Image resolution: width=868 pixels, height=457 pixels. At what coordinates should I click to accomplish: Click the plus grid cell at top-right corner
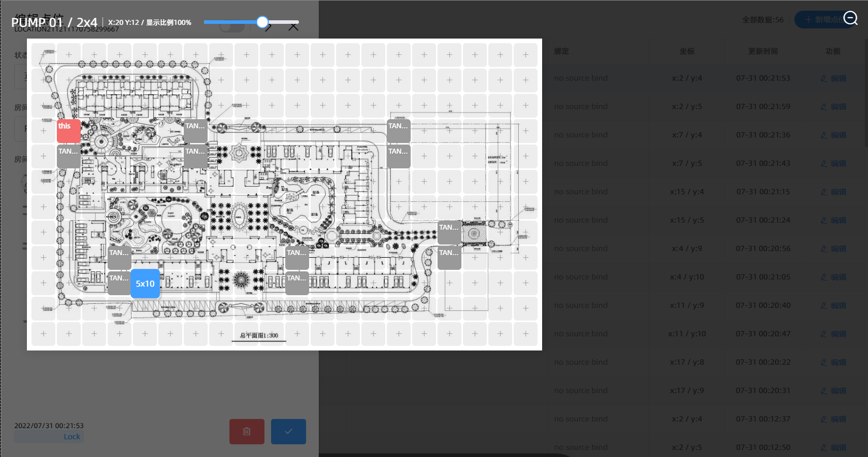525,55
